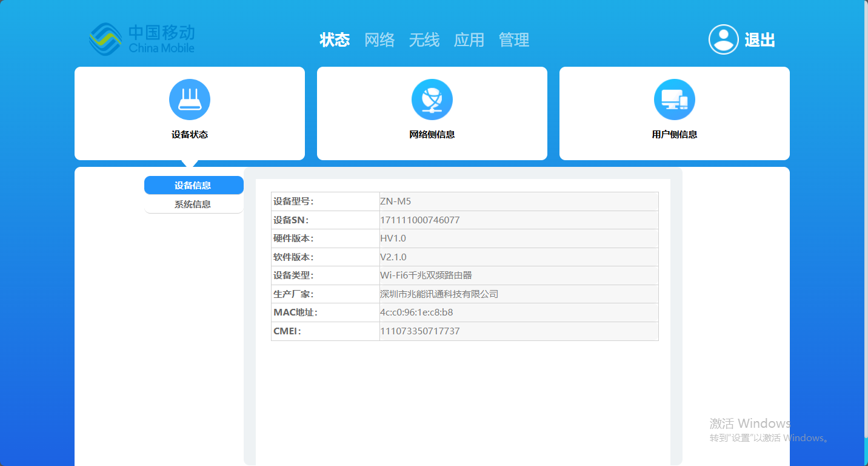Click the 网络侧信息 card label
Viewport: 868px width, 466px height.
(x=432, y=135)
